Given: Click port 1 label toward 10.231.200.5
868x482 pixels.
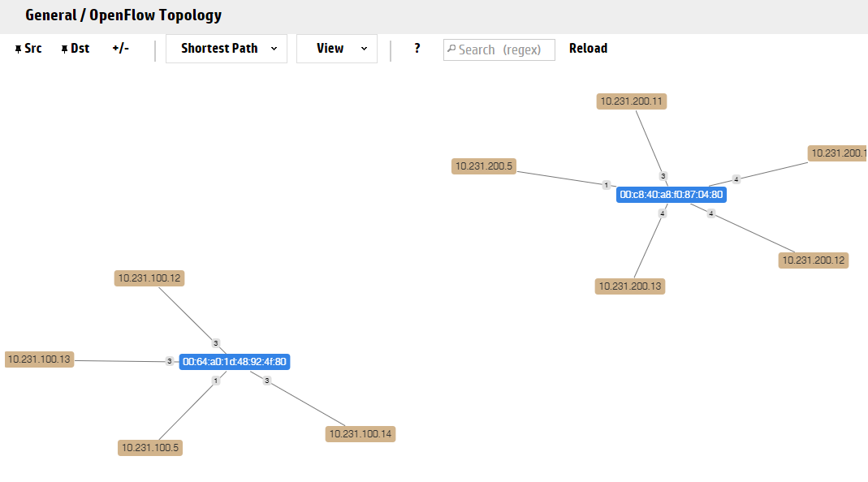Looking at the screenshot, I should [x=607, y=185].
